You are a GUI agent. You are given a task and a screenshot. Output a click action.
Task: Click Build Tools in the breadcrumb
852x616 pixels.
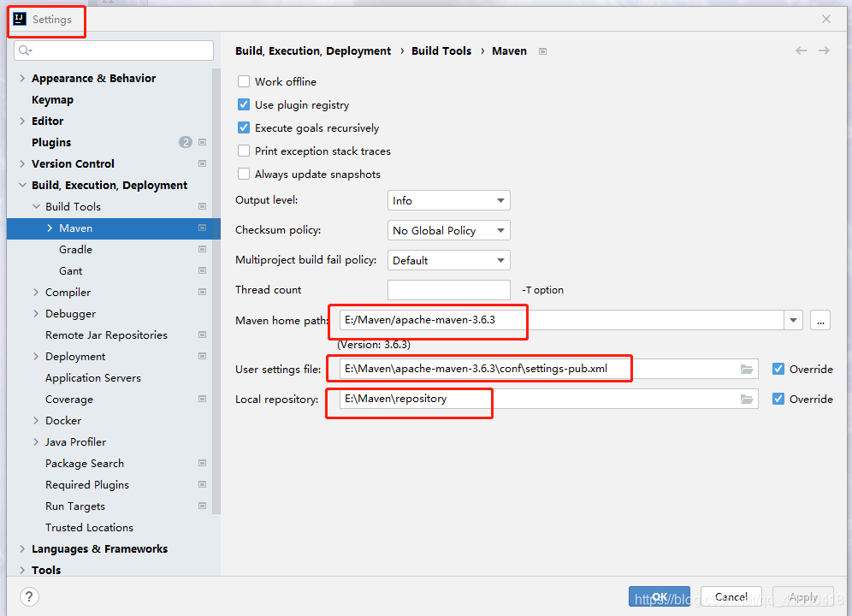click(441, 51)
